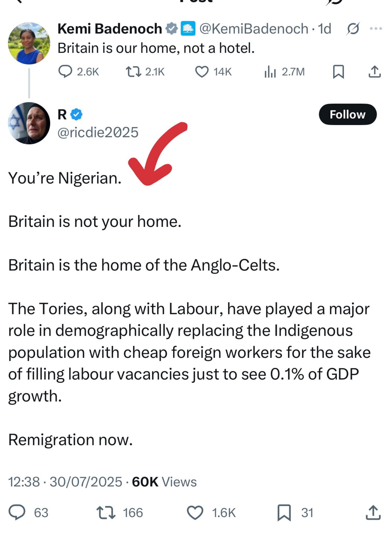
Task: Open the three-dot more options menu
Action: [376, 28]
